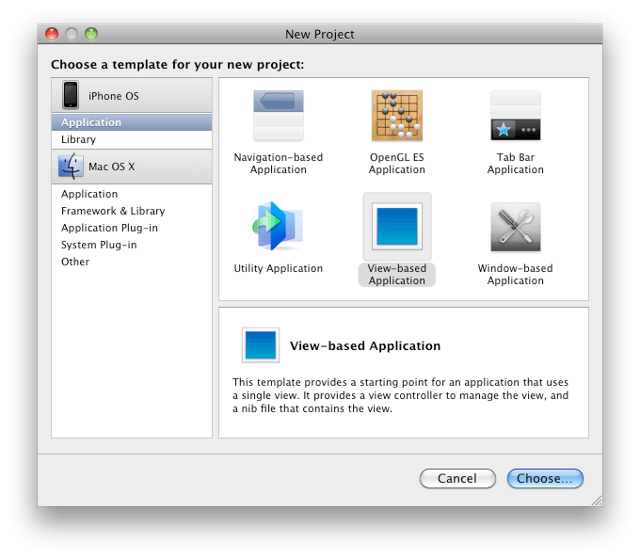Click the Utility Application label

tap(278, 268)
